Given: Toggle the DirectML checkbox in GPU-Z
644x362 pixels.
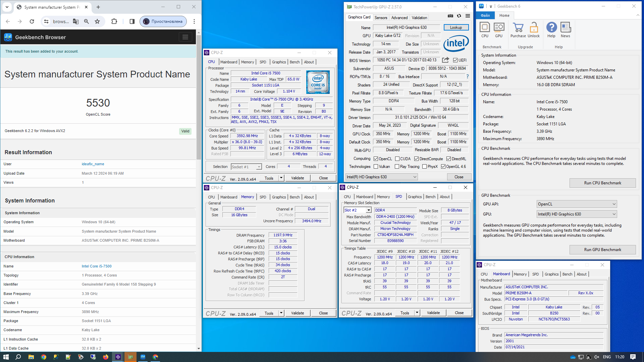Looking at the screenshot, I should [448, 159].
